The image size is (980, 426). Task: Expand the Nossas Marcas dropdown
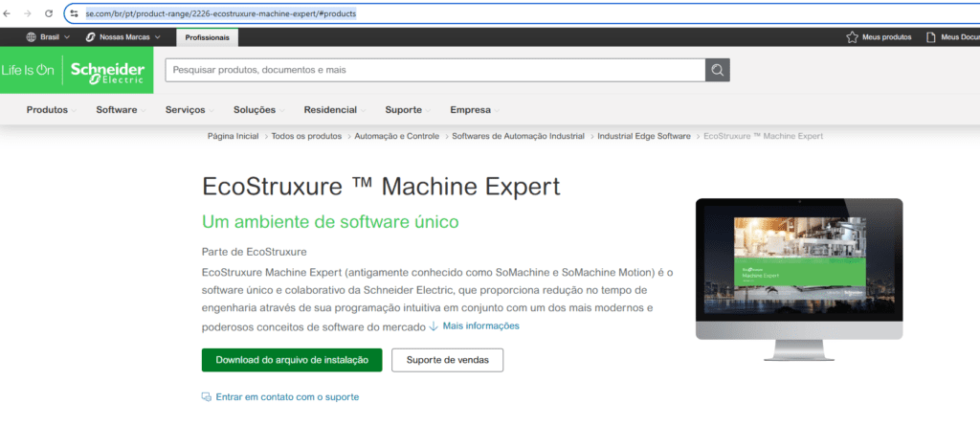click(123, 37)
